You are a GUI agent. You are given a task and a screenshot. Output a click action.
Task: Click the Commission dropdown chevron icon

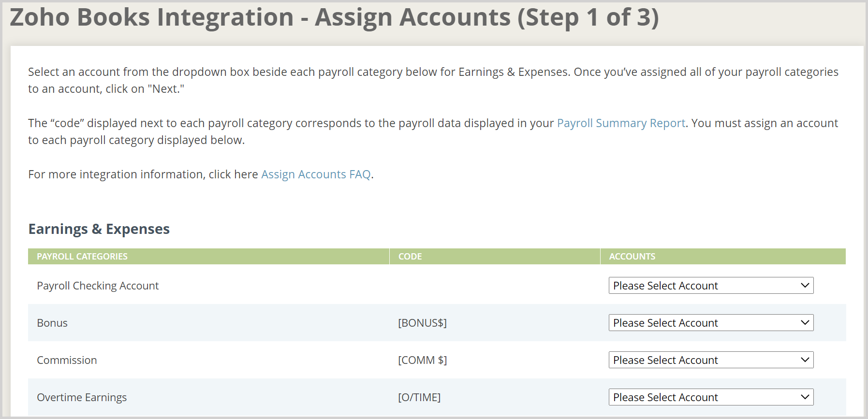pyautogui.click(x=804, y=360)
